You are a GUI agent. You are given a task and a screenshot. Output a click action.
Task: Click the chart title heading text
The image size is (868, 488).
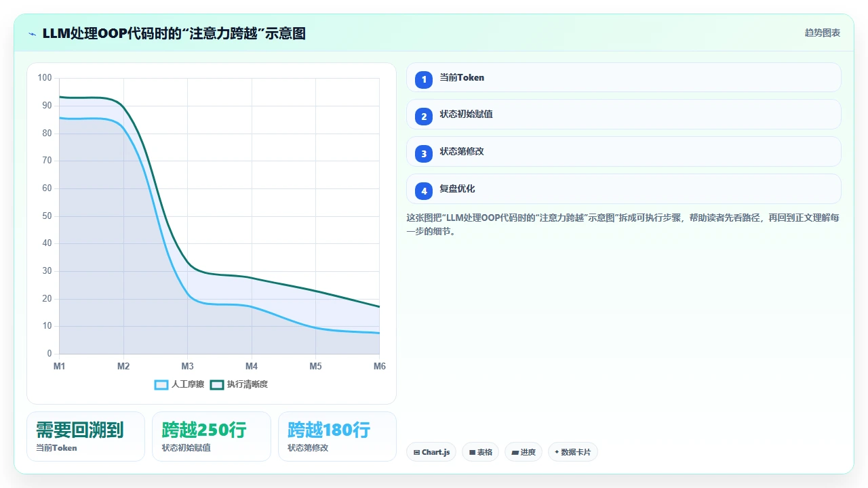point(174,33)
